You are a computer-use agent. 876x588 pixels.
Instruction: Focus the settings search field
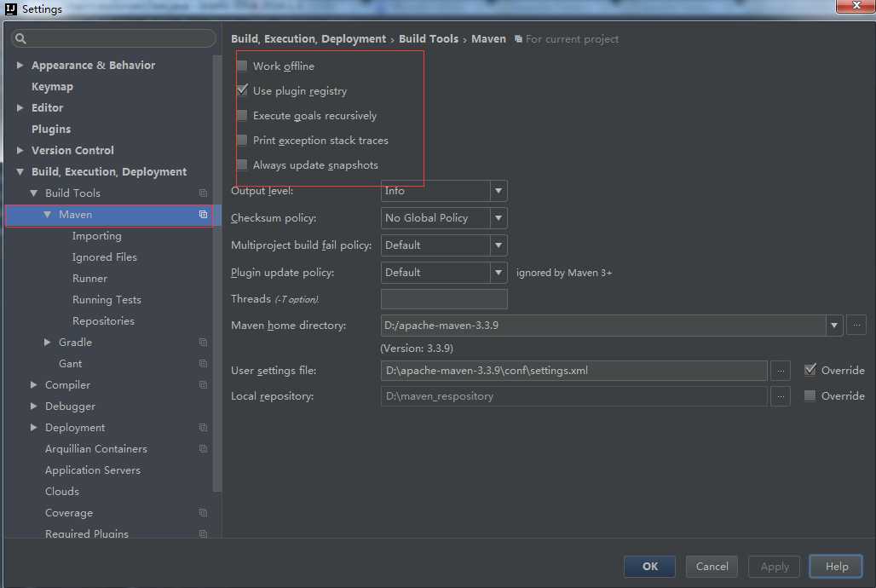113,38
